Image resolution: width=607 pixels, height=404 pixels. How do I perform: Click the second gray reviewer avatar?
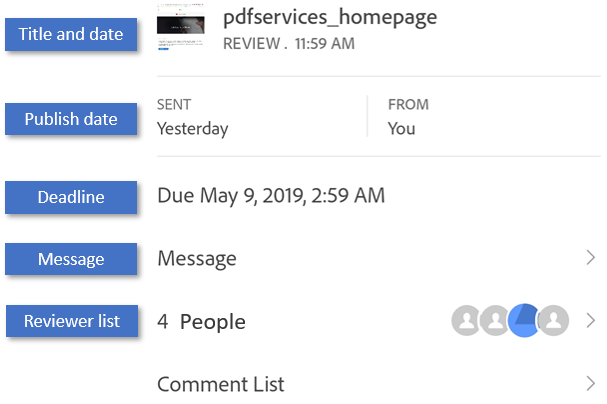coord(493,321)
